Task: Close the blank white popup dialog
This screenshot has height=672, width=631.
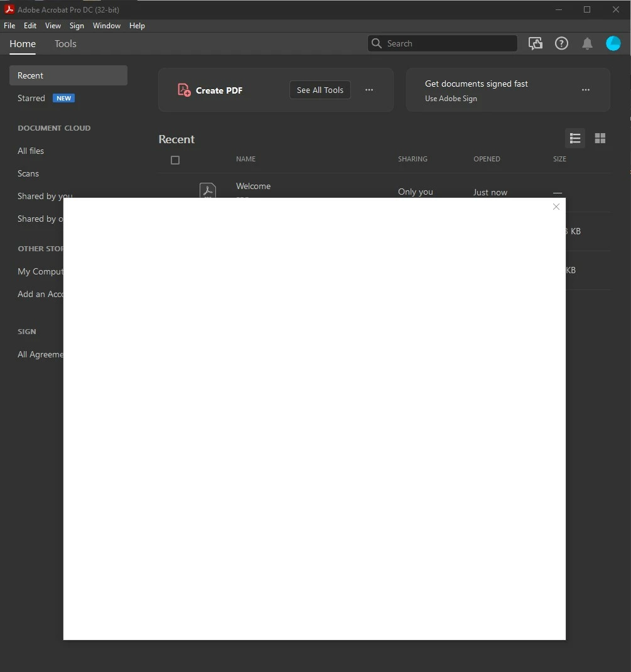Action: (556, 207)
